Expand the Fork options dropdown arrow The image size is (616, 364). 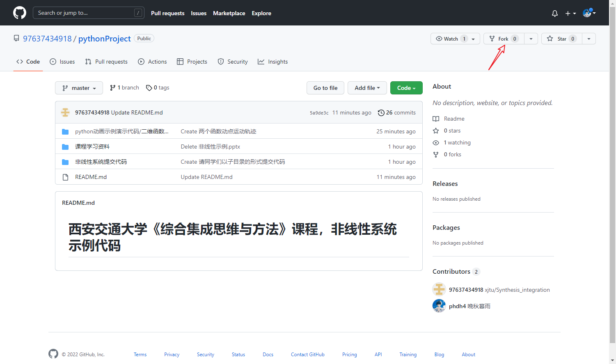click(x=531, y=39)
